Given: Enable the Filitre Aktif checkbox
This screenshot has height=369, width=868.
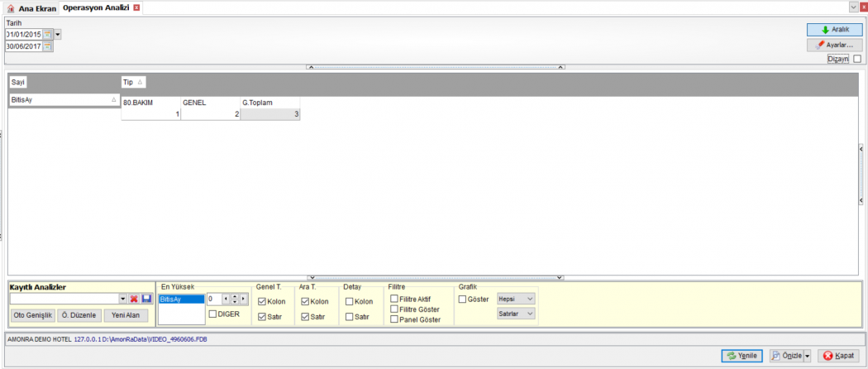Looking at the screenshot, I should [394, 299].
